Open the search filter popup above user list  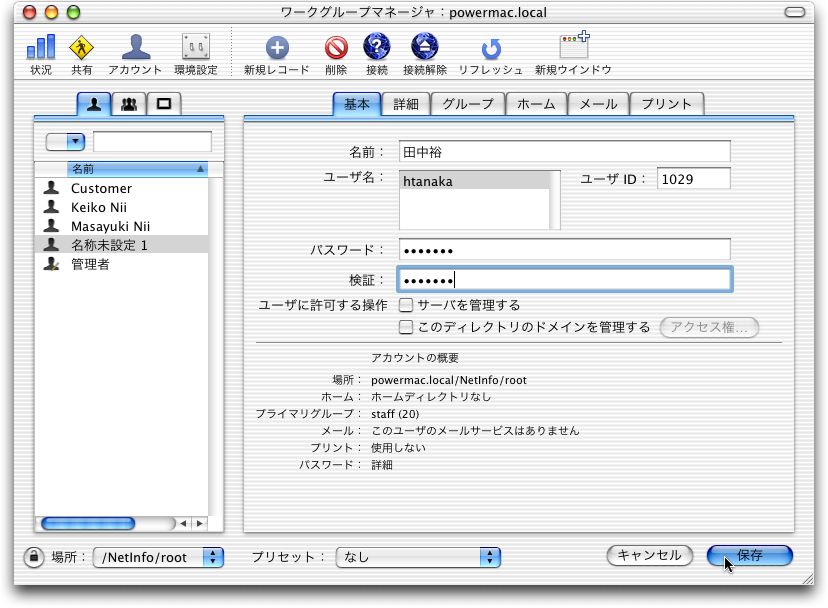point(65,142)
